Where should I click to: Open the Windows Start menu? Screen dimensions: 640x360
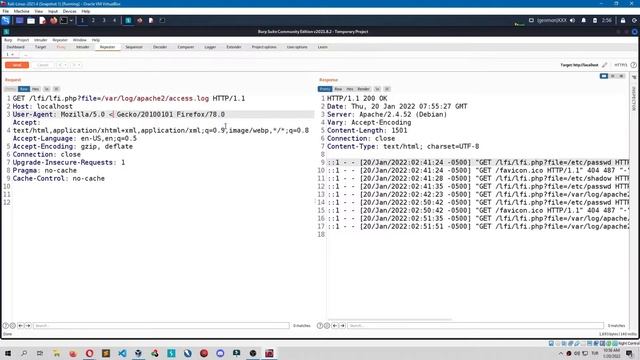click(7, 353)
